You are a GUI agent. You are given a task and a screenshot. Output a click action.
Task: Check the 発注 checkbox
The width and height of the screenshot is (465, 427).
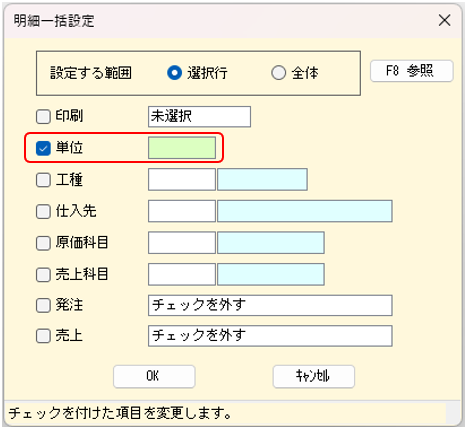click(x=43, y=305)
